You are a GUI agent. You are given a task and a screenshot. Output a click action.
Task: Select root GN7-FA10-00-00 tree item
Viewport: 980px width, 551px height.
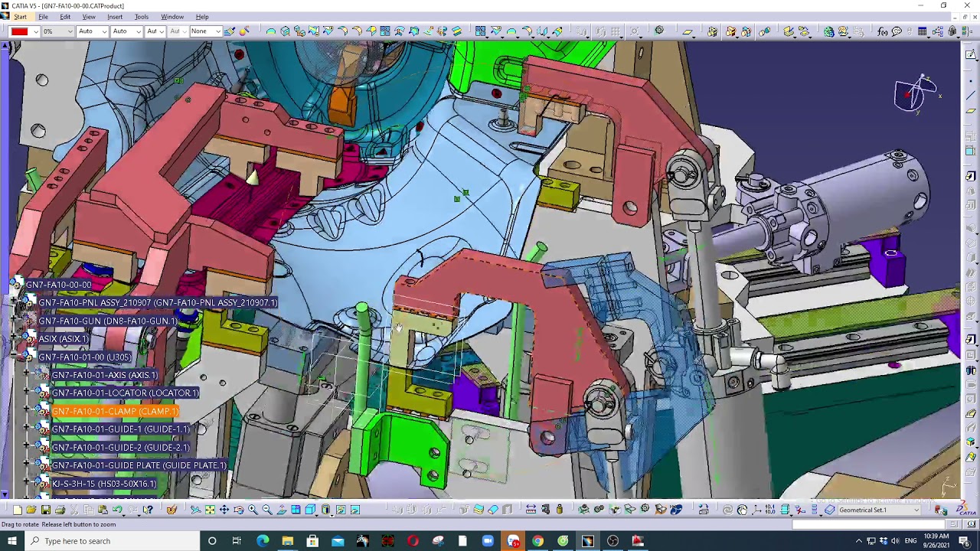tap(58, 285)
